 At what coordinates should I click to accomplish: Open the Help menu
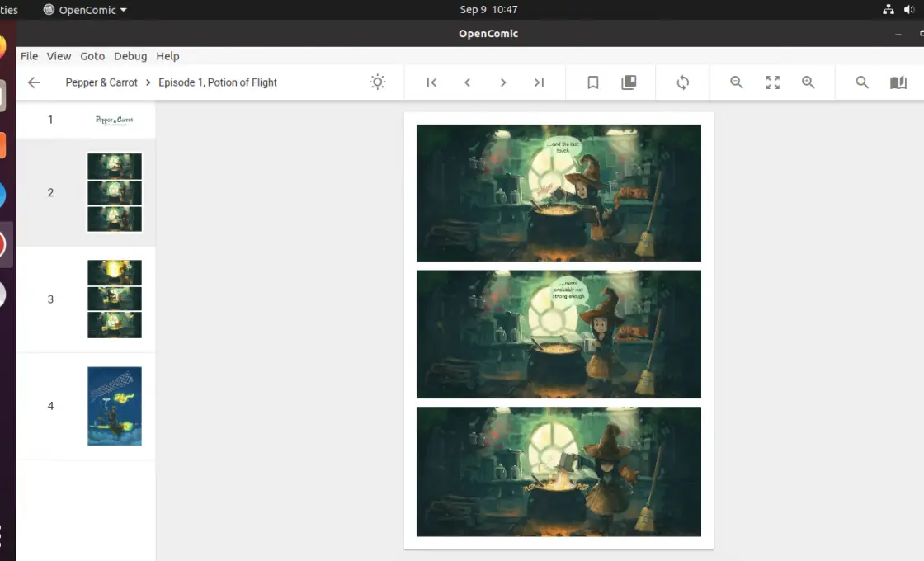tap(167, 56)
